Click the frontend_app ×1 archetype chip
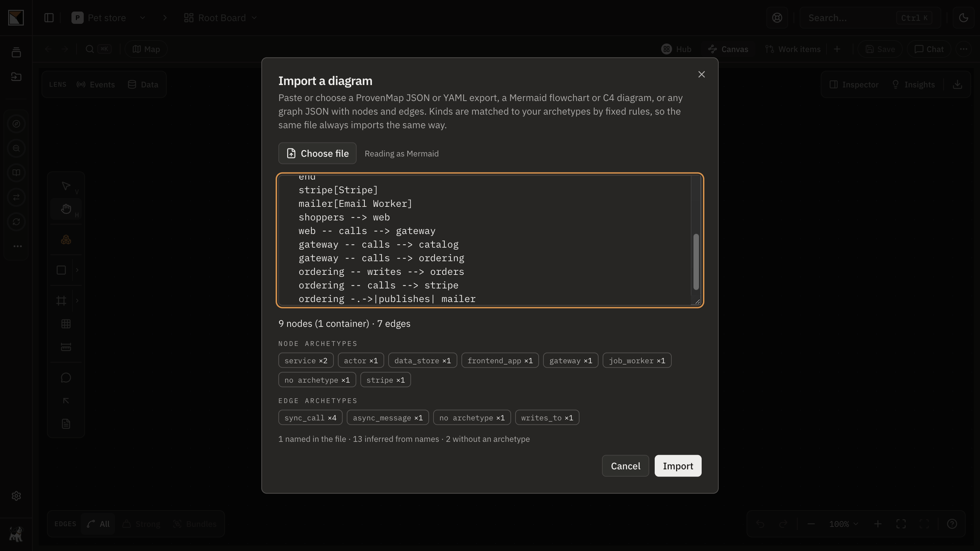 click(500, 361)
